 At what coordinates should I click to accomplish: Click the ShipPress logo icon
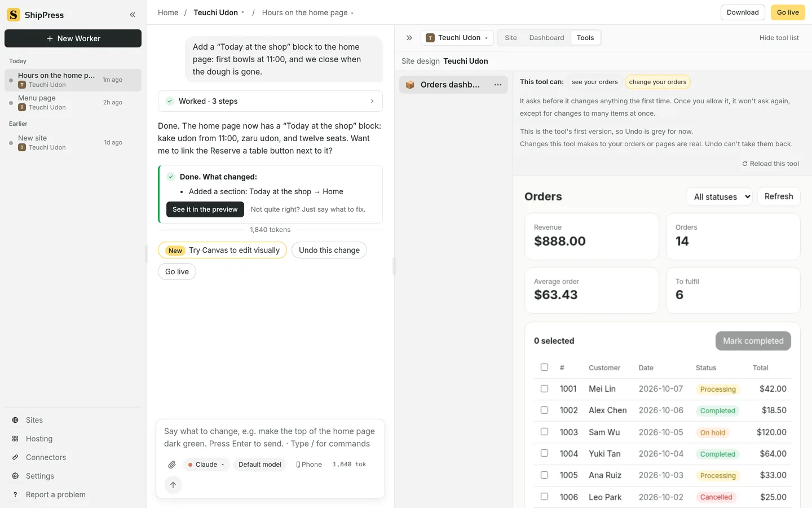coord(14,15)
